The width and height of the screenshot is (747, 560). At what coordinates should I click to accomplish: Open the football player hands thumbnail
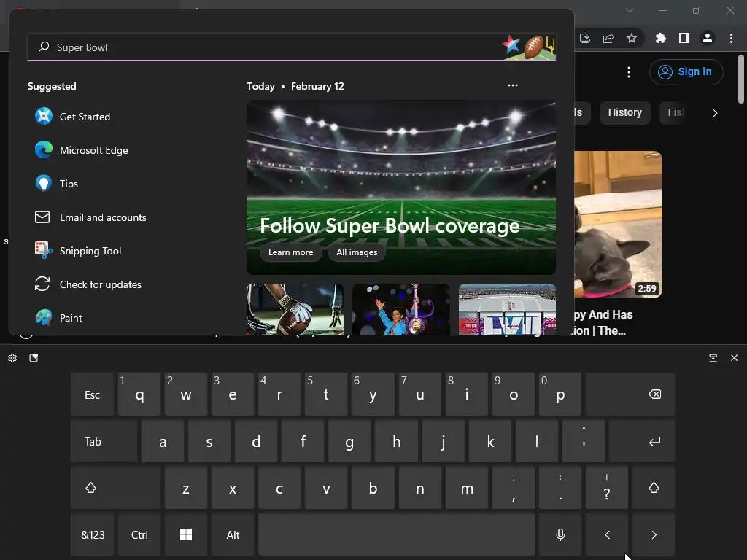coord(295,309)
